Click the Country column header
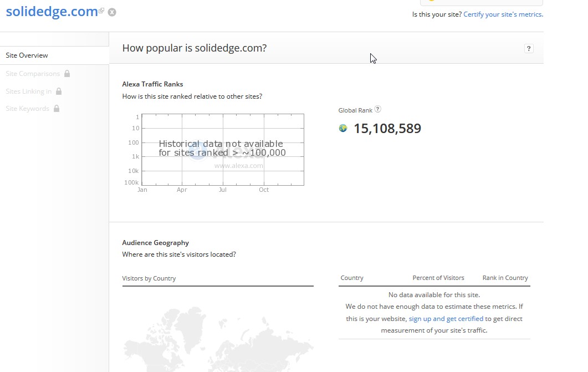 352,278
